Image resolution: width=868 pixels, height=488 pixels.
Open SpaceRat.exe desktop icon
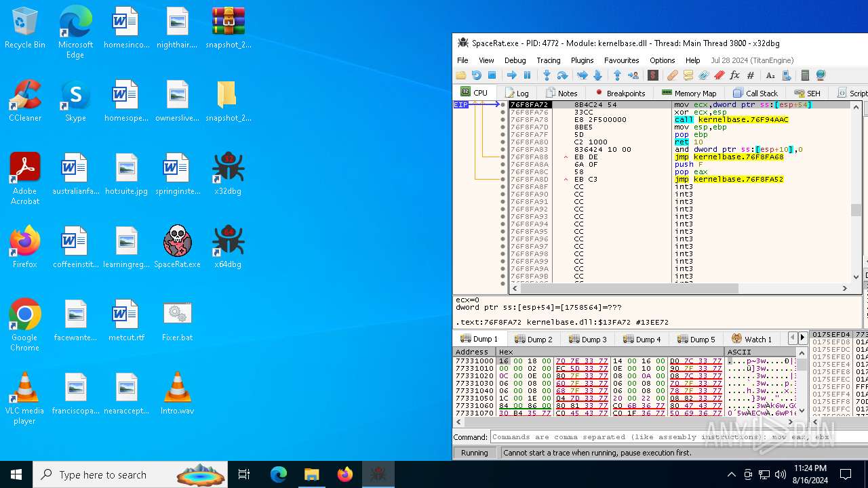tap(177, 246)
